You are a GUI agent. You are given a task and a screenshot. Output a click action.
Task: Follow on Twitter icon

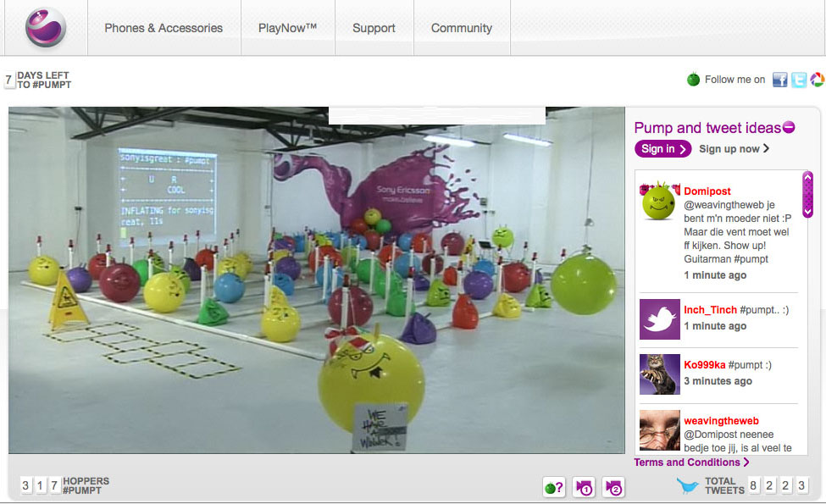click(799, 80)
